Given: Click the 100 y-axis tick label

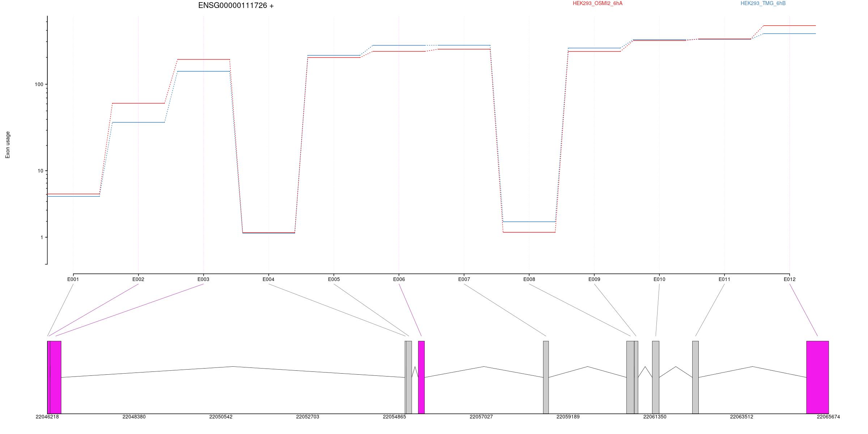Looking at the screenshot, I should pyautogui.click(x=39, y=84).
